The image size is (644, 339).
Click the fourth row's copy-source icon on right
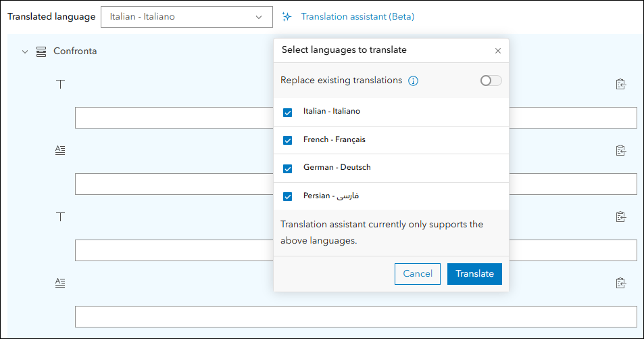[620, 283]
